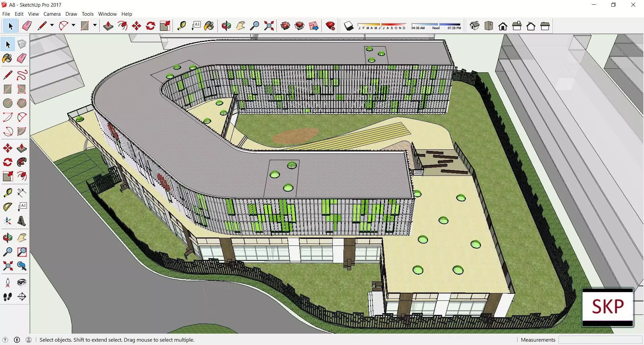Viewport: 644px width, 345px height.
Task: Activate the Look Around eye tool
Action: pos(22,282)
